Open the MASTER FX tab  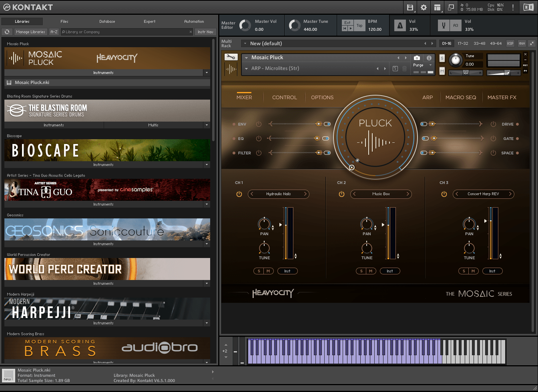502,98
